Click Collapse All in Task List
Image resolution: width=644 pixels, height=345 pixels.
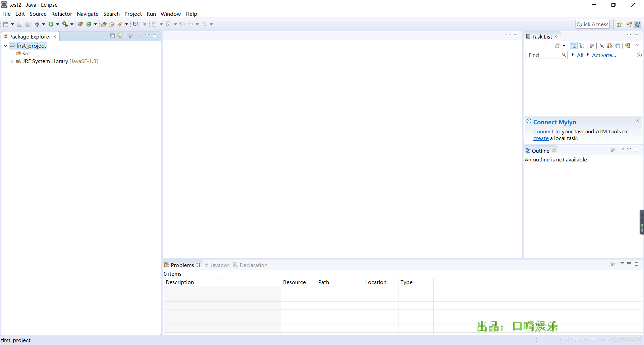coord(618,46)
